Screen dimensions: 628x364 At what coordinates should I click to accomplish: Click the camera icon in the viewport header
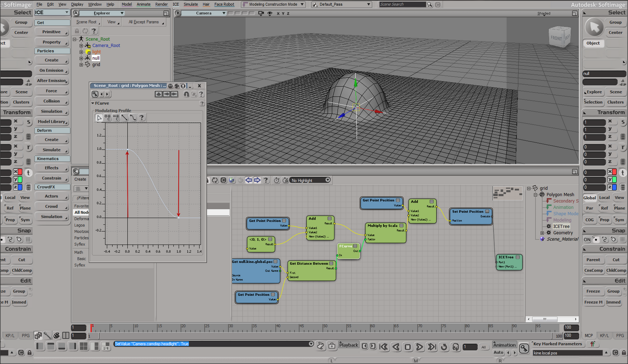pos(261,13)
